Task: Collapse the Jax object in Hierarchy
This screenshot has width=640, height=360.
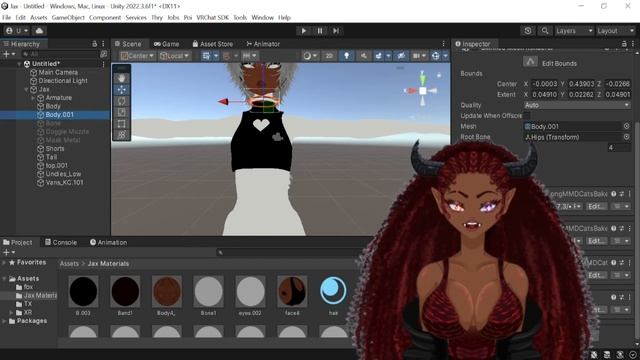Action: 26,89
